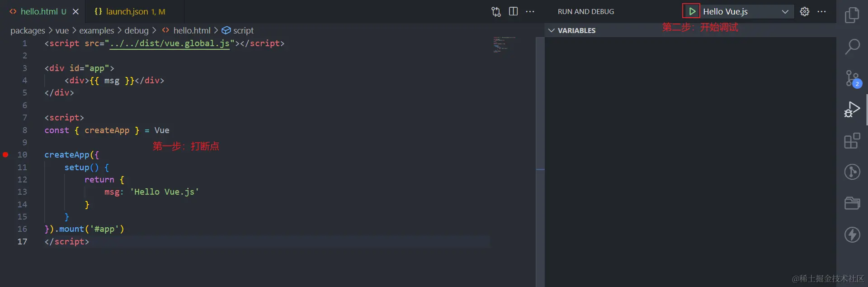This screenshot has width=868, height=287.
Task: Open launch.json via gear icon
Action: (805, 11)
